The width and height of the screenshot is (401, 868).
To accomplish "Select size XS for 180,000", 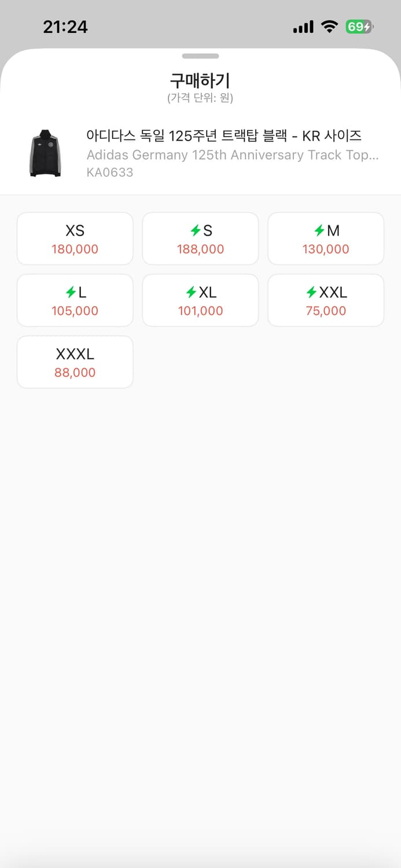I will click(75, 238).
